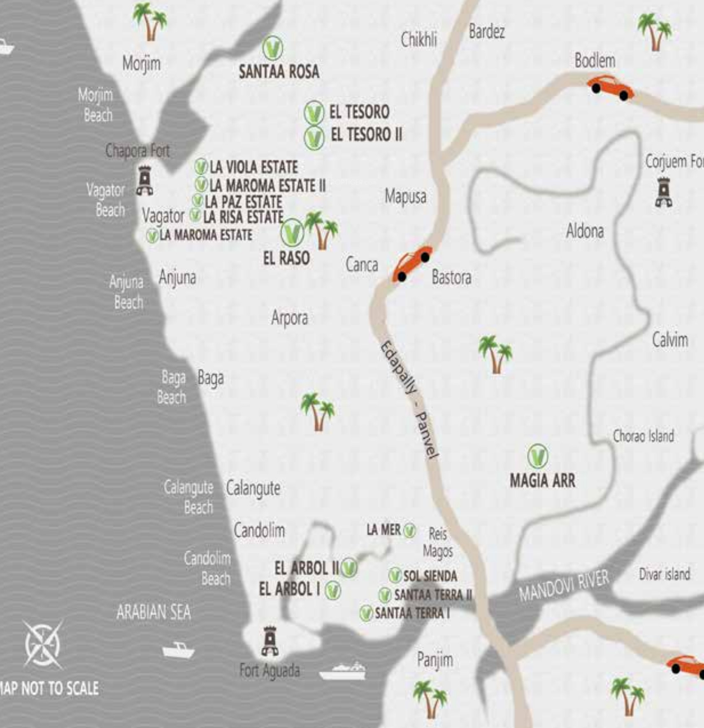Click the orange car near Bastora
The image size is (704, 728).
(x=412, y=264)
